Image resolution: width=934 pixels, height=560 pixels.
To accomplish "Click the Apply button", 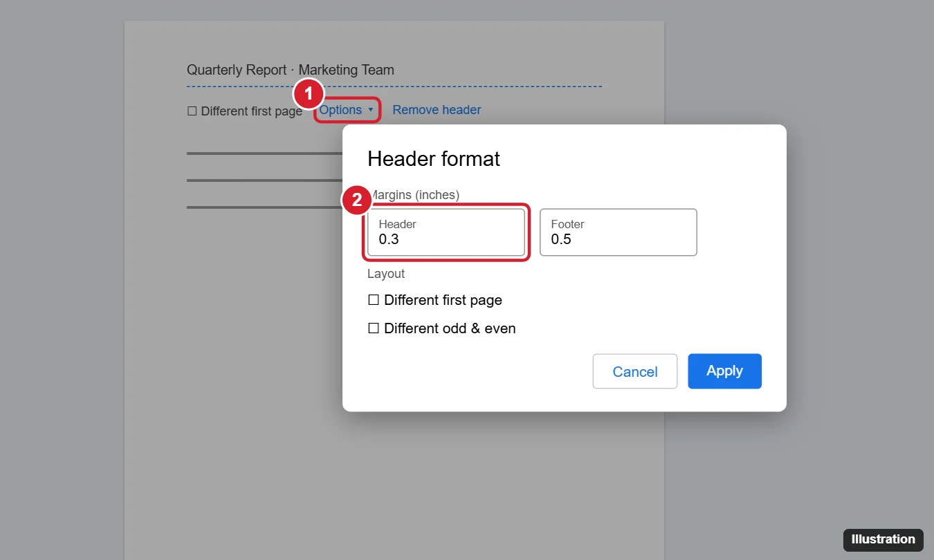I will click(724, 371).
